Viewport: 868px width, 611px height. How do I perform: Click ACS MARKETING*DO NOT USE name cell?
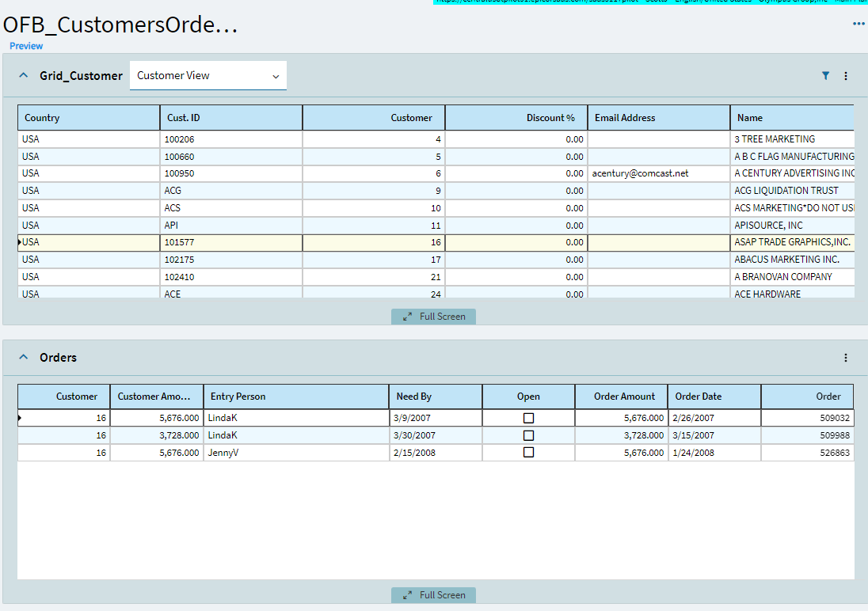tap(792, 208)
